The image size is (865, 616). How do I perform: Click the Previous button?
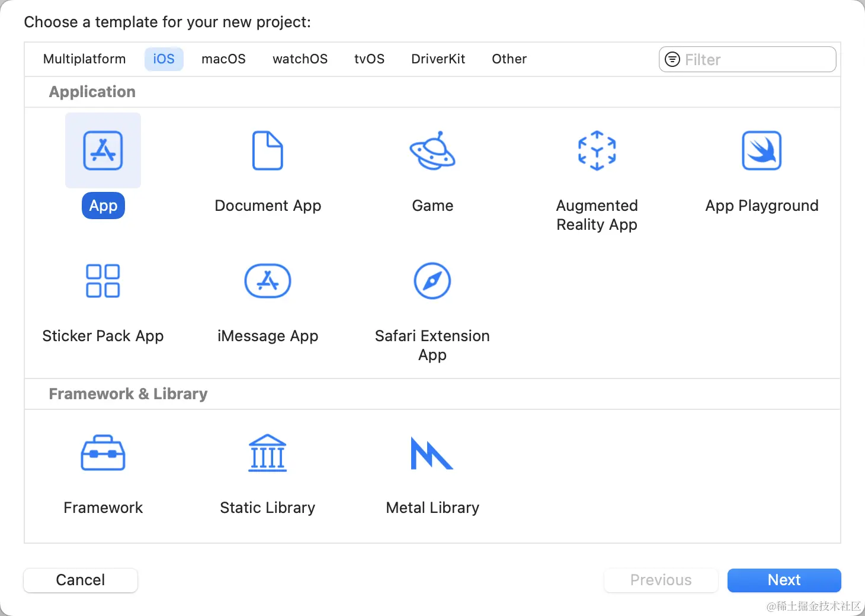[x=661, y=580]
